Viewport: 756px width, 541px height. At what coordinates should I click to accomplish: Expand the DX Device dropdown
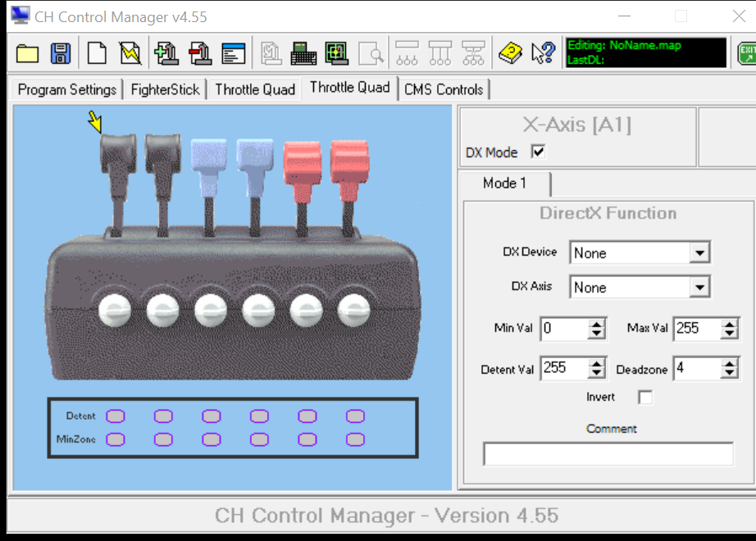(699, 252)
